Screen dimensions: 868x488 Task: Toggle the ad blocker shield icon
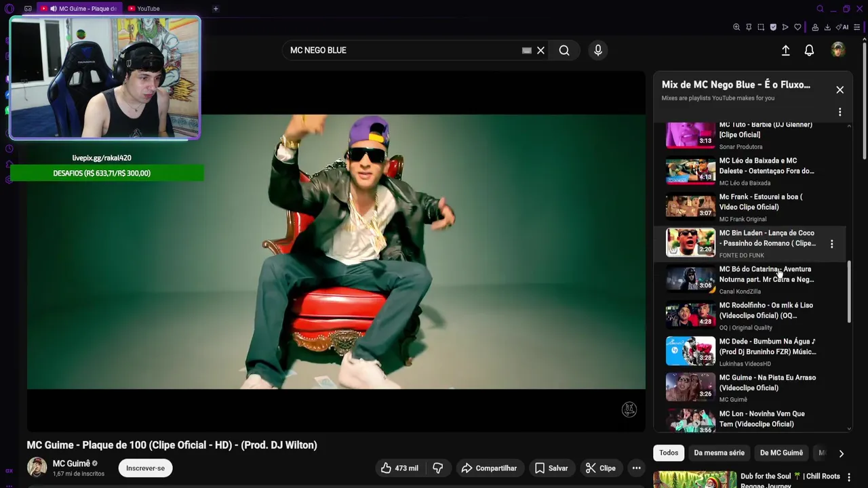coord(773,27)
